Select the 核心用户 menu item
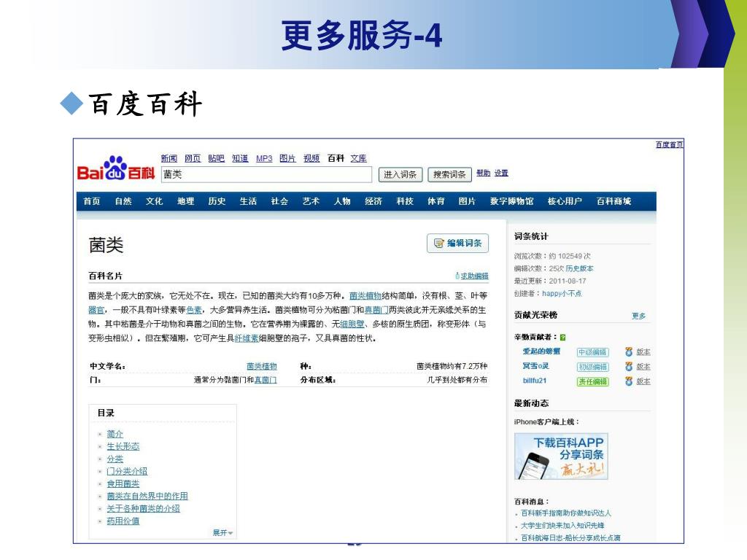747x560 pixels. point(565,201)
